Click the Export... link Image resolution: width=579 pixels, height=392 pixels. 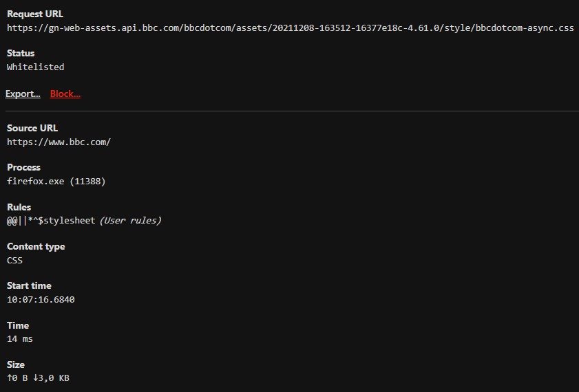(23, 94)
